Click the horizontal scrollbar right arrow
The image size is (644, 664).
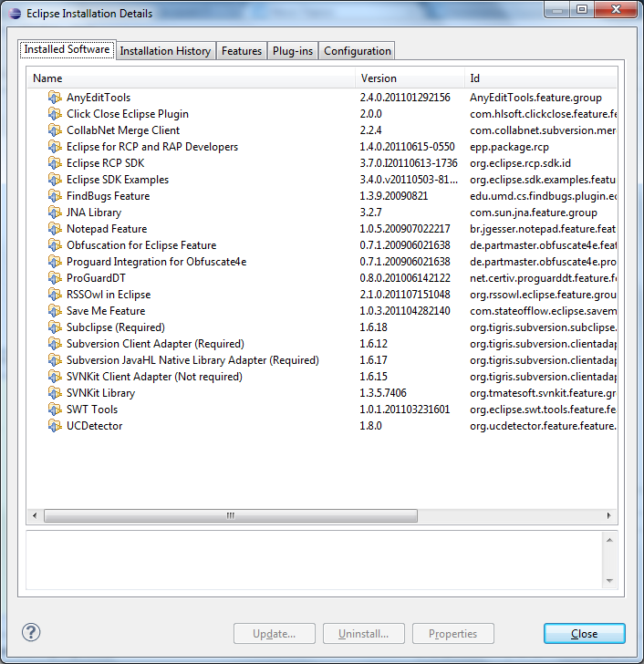(x=608, y=515)
